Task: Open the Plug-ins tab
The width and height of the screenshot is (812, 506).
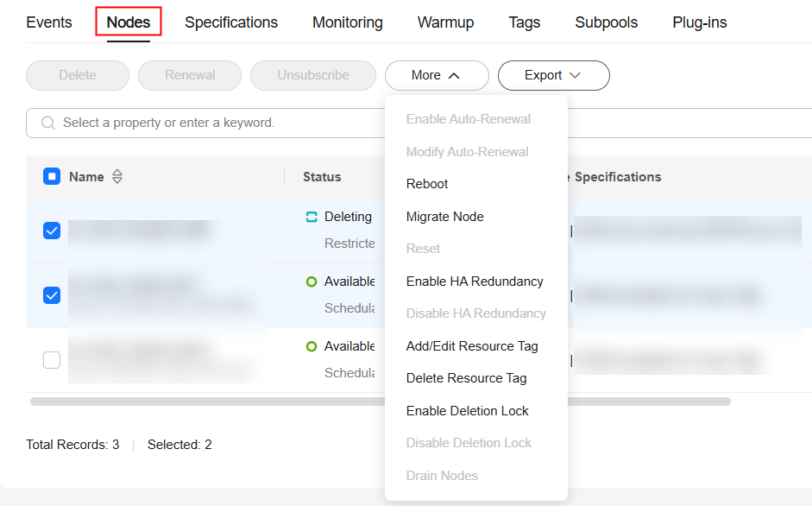Action: pyautogui.click(x=699, y=22)
